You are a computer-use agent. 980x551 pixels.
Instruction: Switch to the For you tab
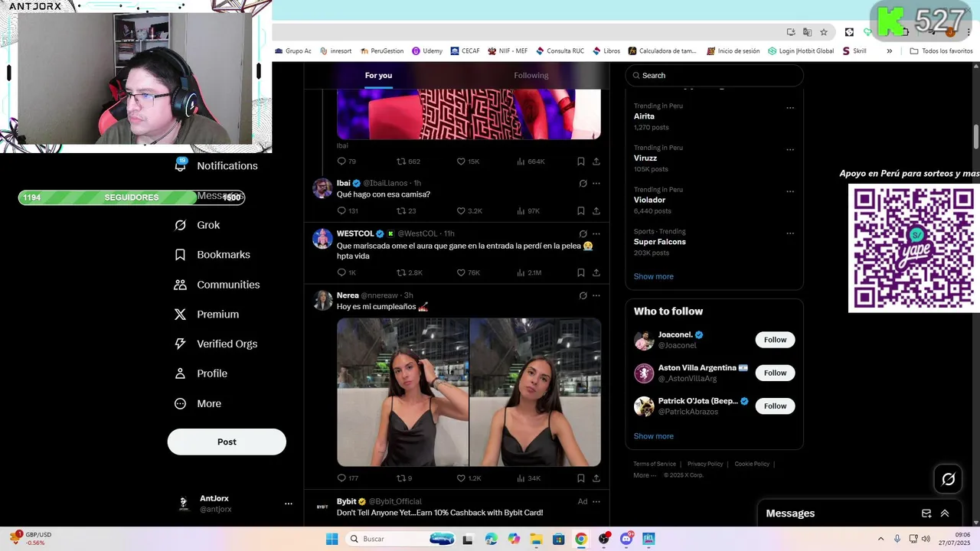[x=378, y=75]
